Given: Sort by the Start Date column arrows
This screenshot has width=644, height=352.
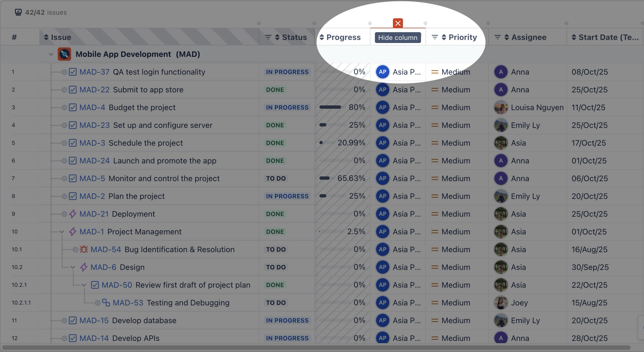Looking at the screenshot, I should click(x=574, y=37).
